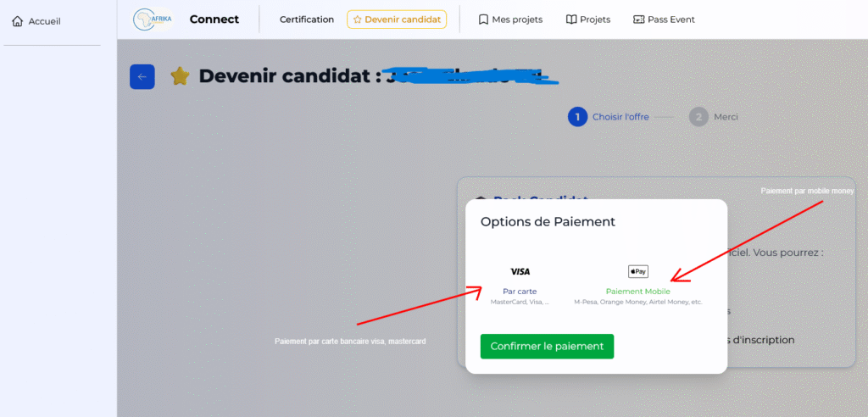Click the star icon in Devenir candidat button
The height and width of the screenshot is (417, 868).
click(358, 20)
